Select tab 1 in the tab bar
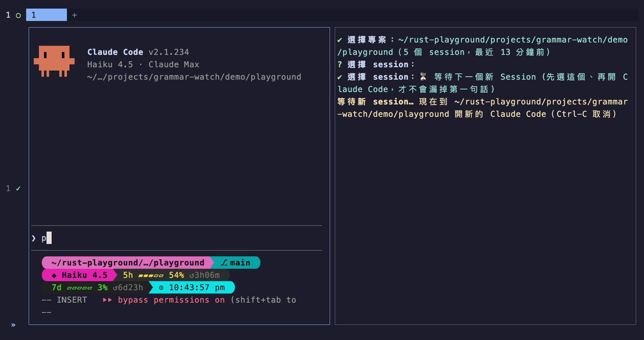Image resolution: width=644 pixels, height=340 pixels. 47,15
